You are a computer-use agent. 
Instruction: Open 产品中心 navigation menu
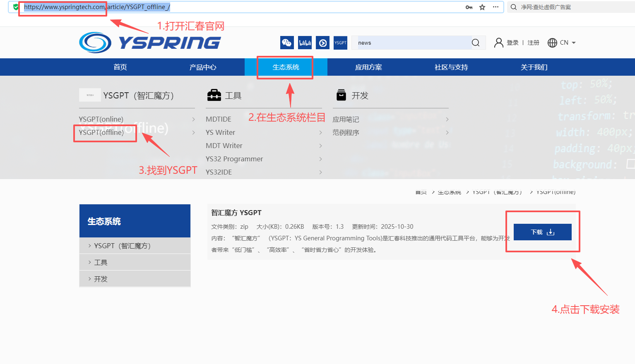coord(203,67)
